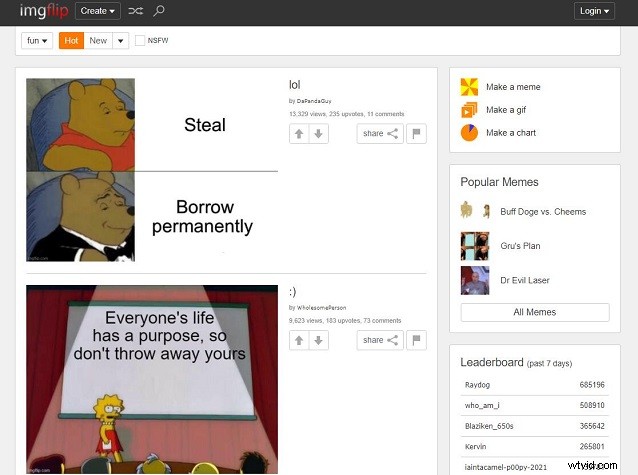Viewport: 638px width, 475px height.
Task: Flag the ":)" meme
Action: pos(416,340)
